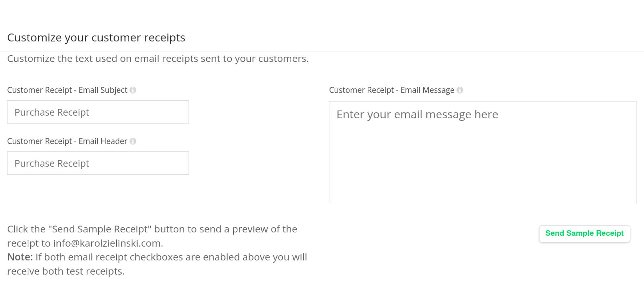
Task: Send a preview receipt using the green button
Action: (584, 233)
